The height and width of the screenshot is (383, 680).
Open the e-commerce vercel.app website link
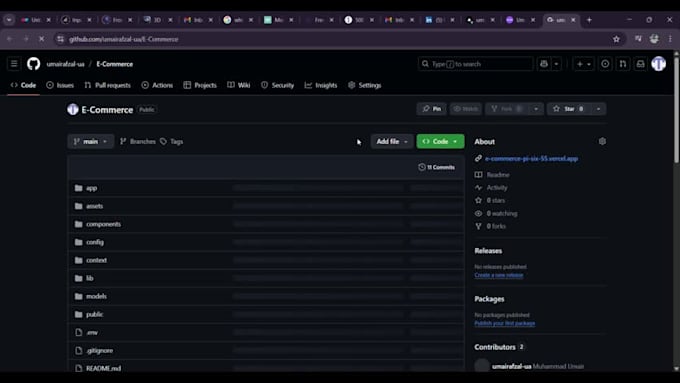pos(531,159)
